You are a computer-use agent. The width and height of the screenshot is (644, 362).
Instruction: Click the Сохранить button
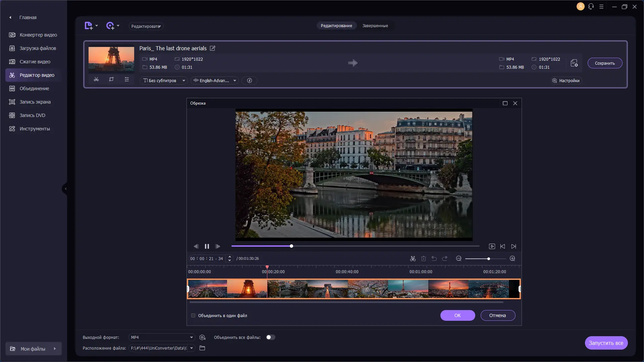point(604,63)
